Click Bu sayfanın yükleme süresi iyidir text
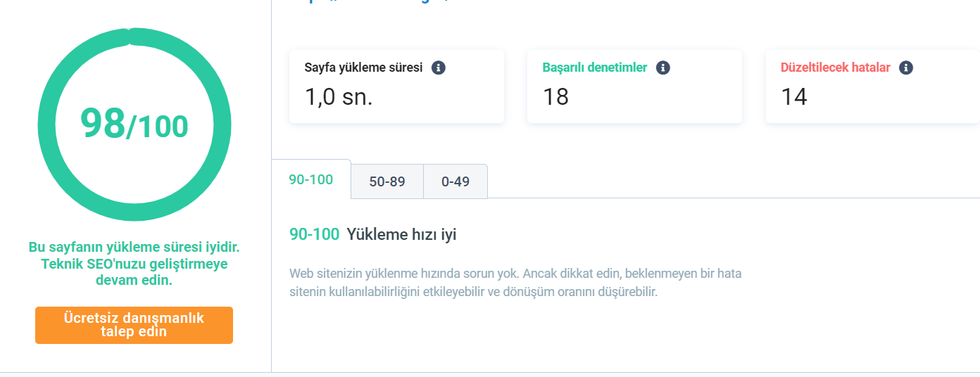This screenshot has height=377, width=980. coord(134,248)
